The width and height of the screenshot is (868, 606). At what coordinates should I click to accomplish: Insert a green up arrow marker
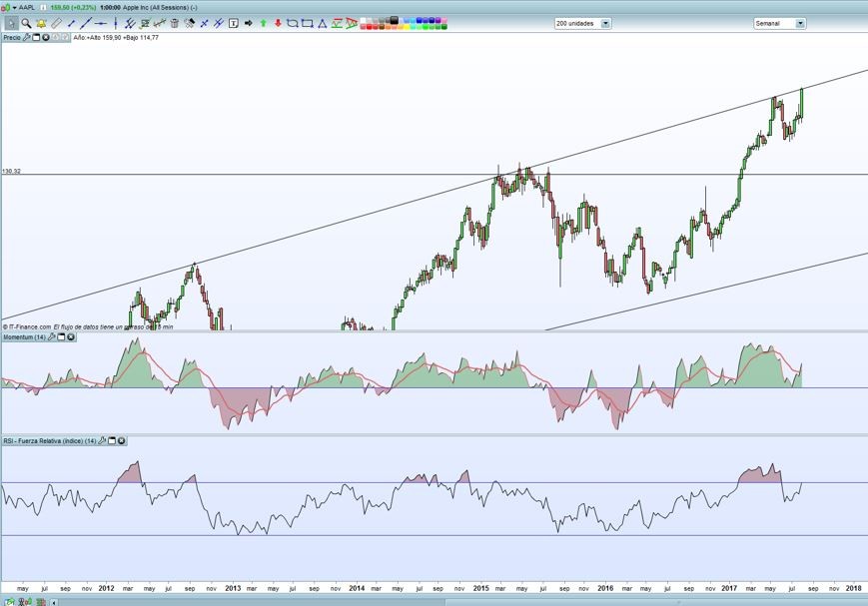[264, 23]
